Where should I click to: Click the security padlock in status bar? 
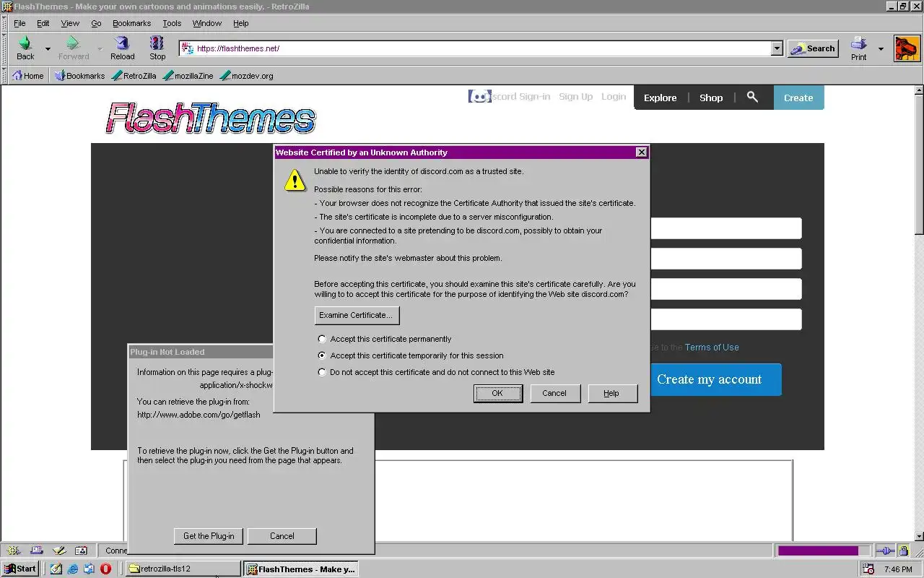[904, 551]
